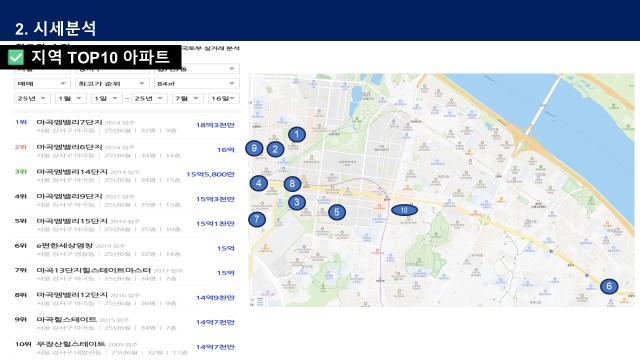Click the 15억 price of e편한세상염창
The height and width of the screenshot is (360, 640).
pos(226,248)
